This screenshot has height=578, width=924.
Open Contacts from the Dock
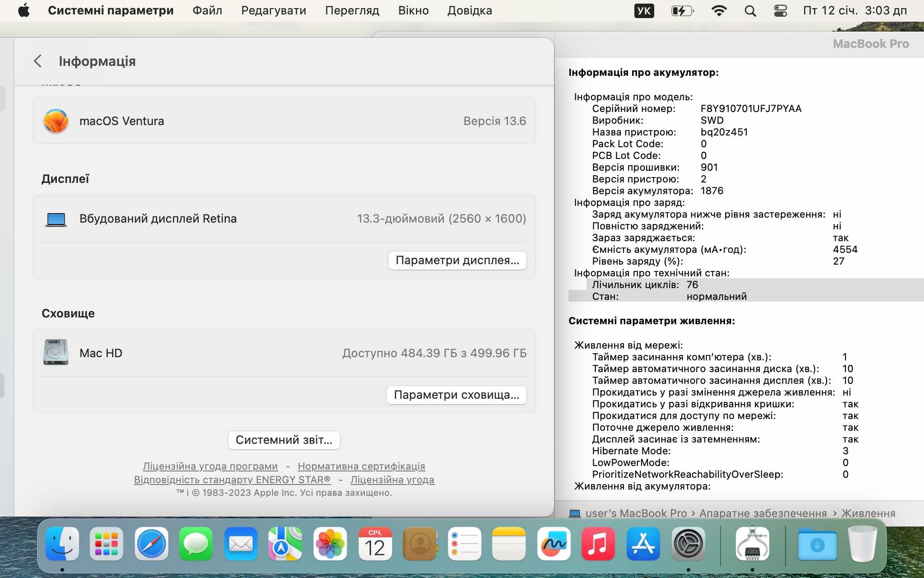click(420, 544)
